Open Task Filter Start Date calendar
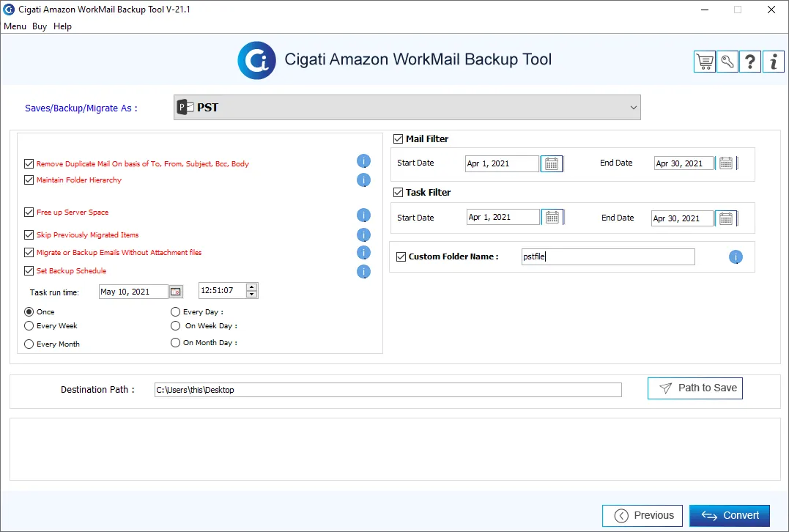The image size is (789, 532). [552, 217]
